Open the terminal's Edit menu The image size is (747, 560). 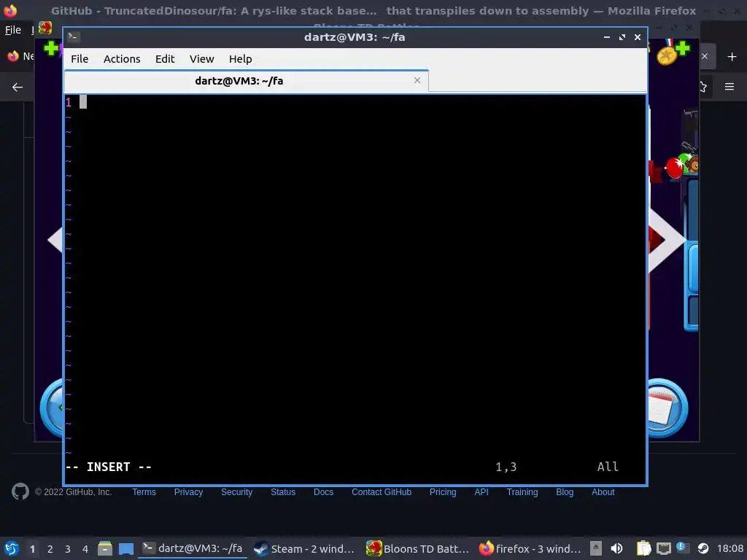pyautogui.click(x=165, y=59)
